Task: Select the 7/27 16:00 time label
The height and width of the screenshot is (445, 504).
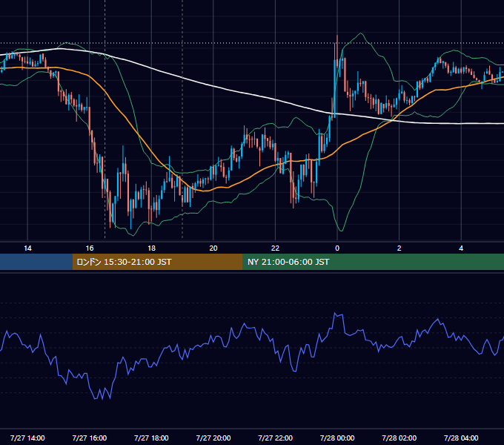Action: [90, 438]
